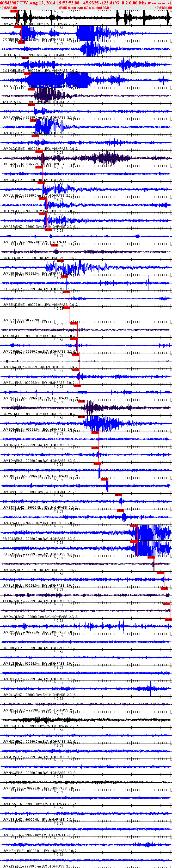Select the UW.SLF EHZ station label
Viewport: 172px width, 868px height.
39,586
